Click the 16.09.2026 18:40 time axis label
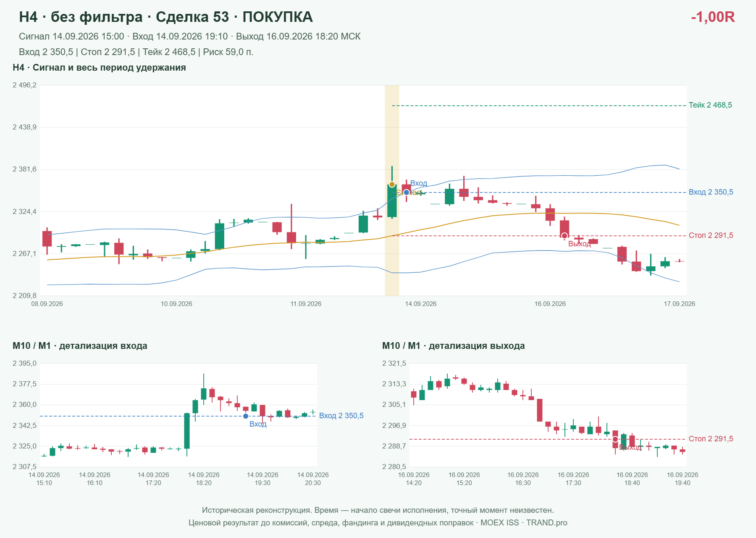 coord(632,479)
